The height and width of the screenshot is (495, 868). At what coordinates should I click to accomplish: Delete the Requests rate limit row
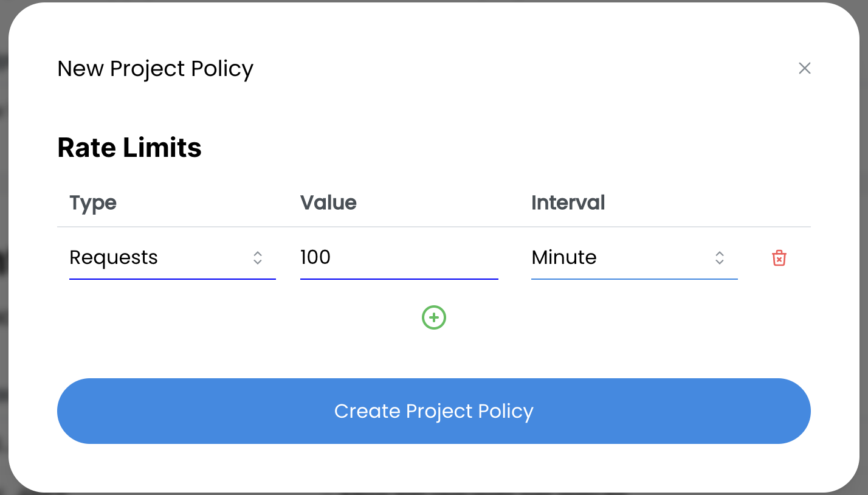click(x=779, y=258)
